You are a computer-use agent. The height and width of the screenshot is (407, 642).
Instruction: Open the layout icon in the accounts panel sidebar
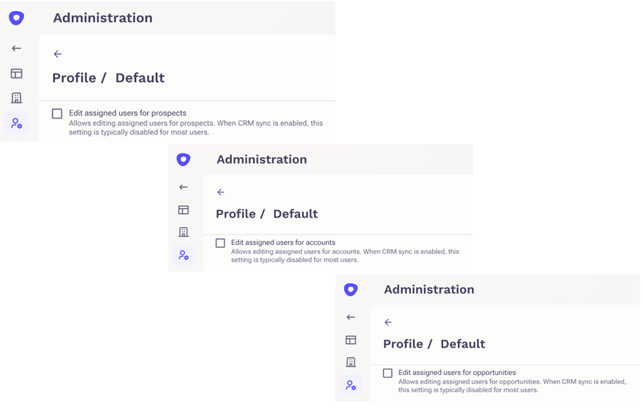pos(183,210)
